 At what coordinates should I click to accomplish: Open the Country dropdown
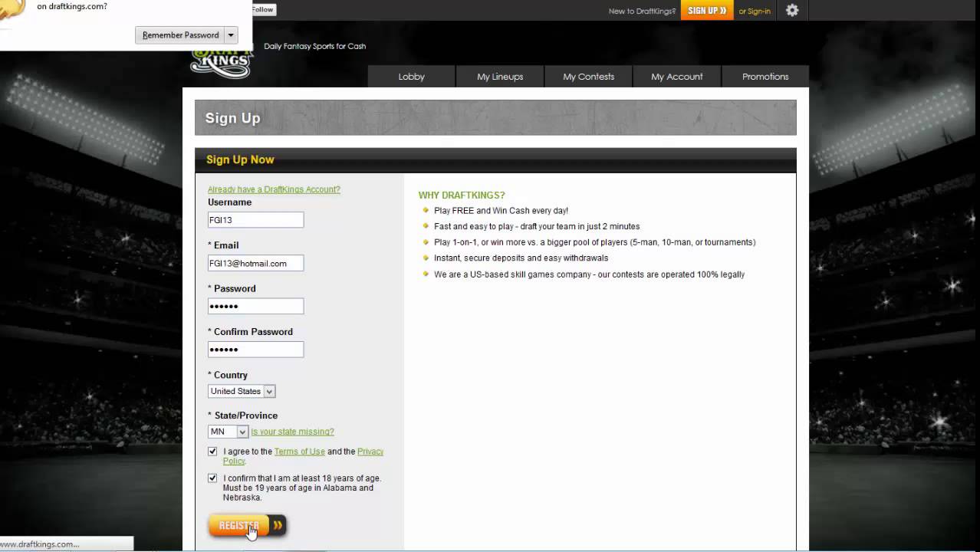(242, 391)
